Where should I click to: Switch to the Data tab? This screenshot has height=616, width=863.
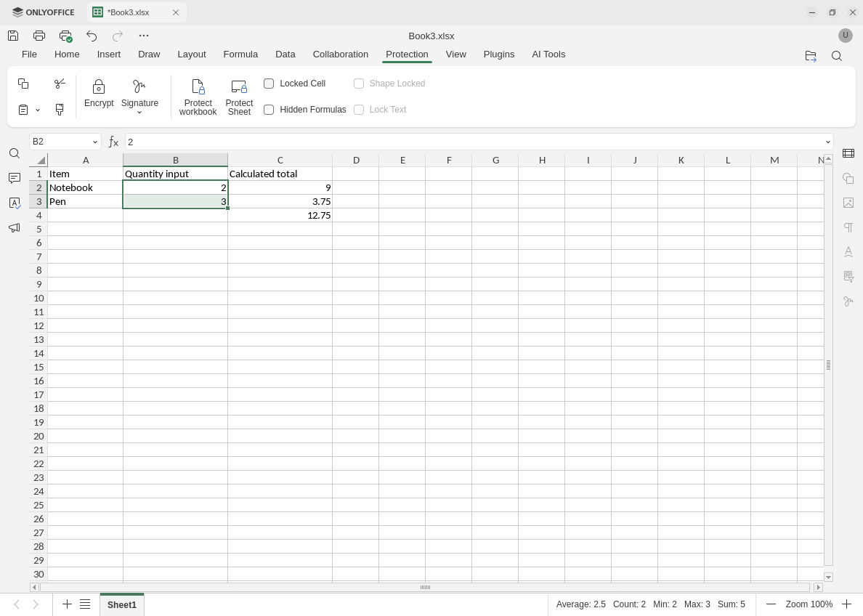click(x=285, y=54)
